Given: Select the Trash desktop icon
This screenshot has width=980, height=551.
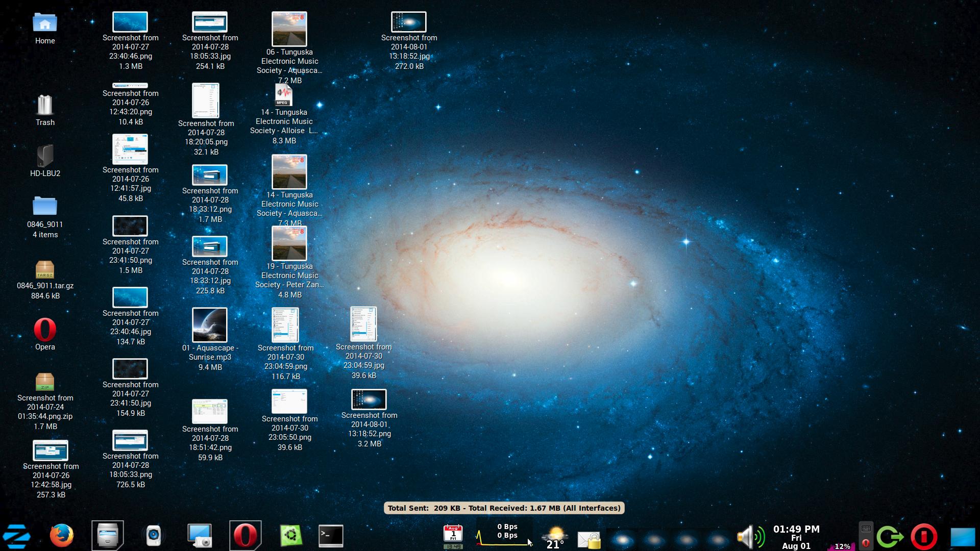Looking at the screenshot, I should [x=45, y=105].
